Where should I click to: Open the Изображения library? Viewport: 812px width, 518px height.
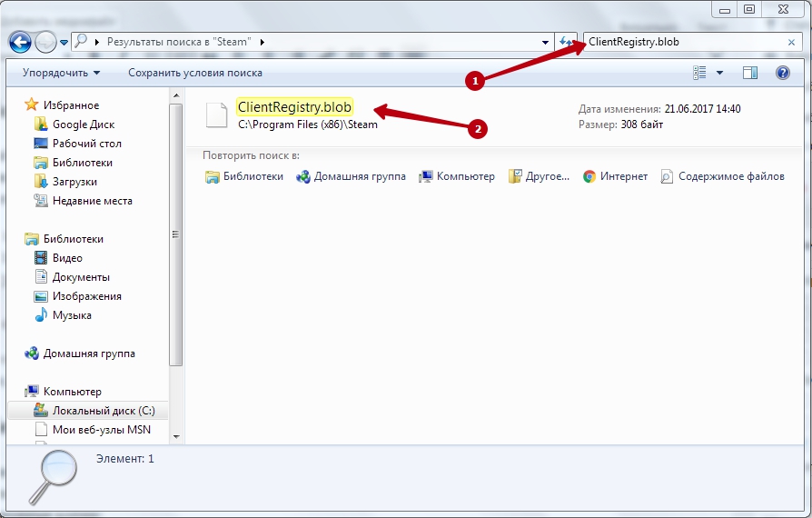click(x=87, y=296)
